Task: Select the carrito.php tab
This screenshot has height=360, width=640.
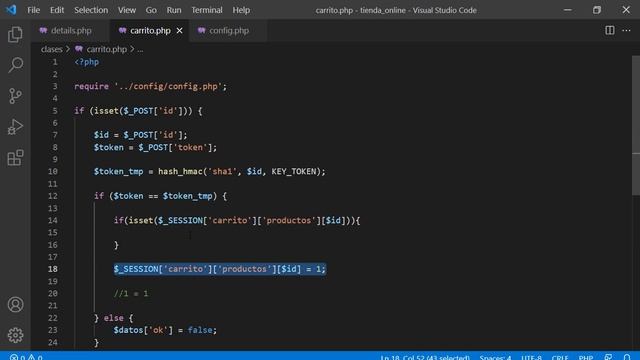Action: click(150, 31)
